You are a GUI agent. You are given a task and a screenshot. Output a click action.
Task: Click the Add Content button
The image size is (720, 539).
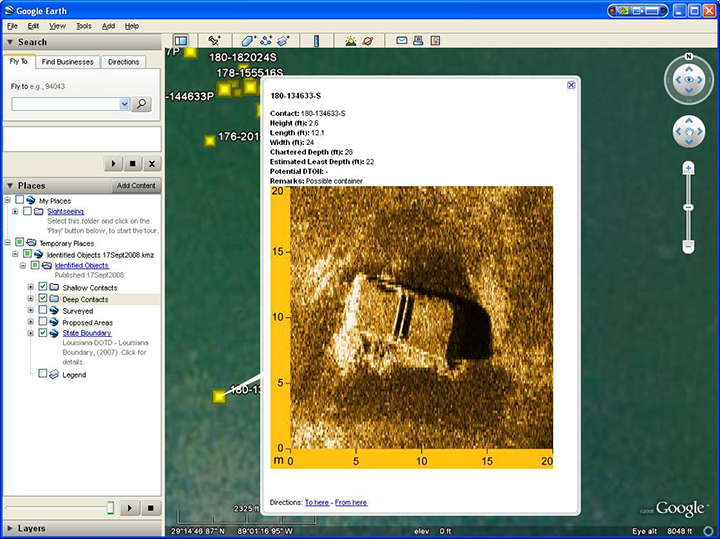point(136,185)
